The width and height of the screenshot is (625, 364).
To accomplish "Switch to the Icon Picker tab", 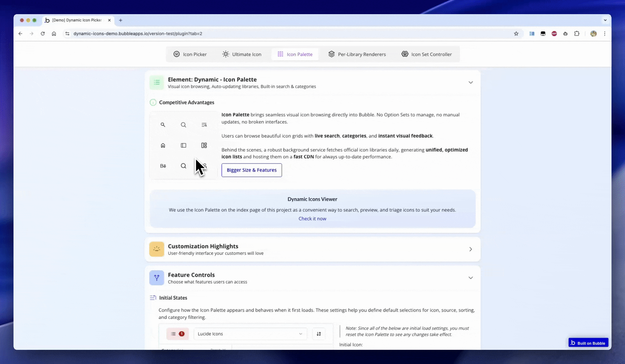I will click(190, 54).
